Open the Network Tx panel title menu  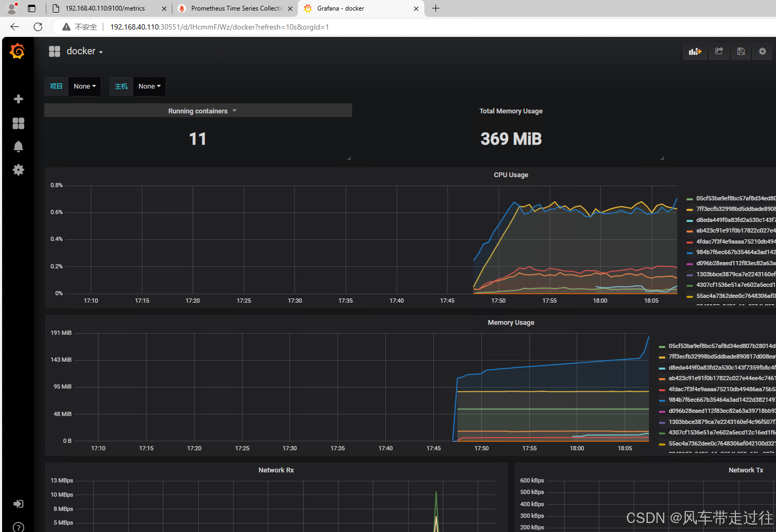[x=746, y=470]
